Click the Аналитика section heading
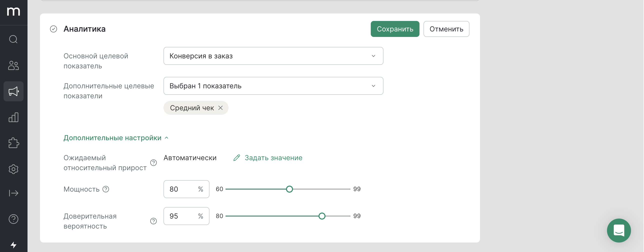This screenshot has width=644, height=252. click(x=84, y=29)
